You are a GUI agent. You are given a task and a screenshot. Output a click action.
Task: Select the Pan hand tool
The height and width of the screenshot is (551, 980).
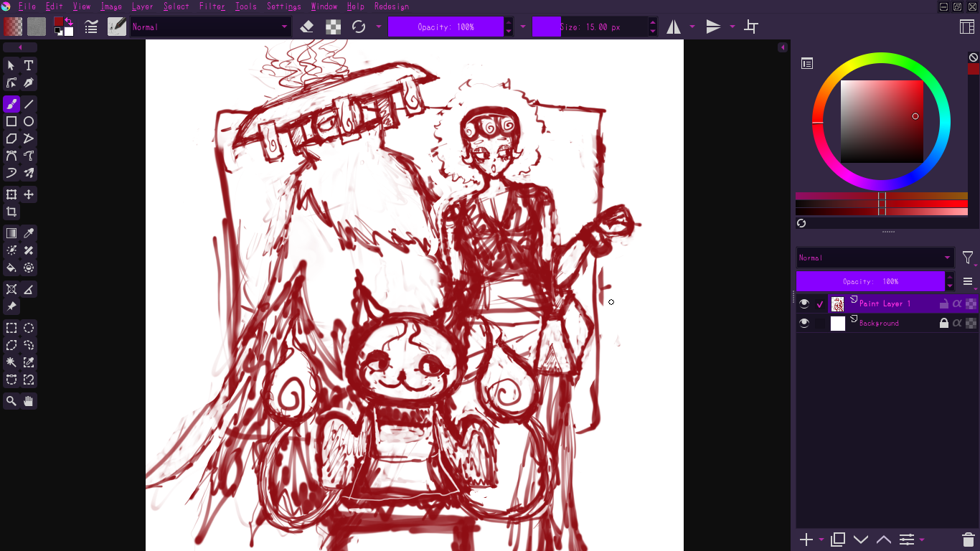[x=29, y=401]
